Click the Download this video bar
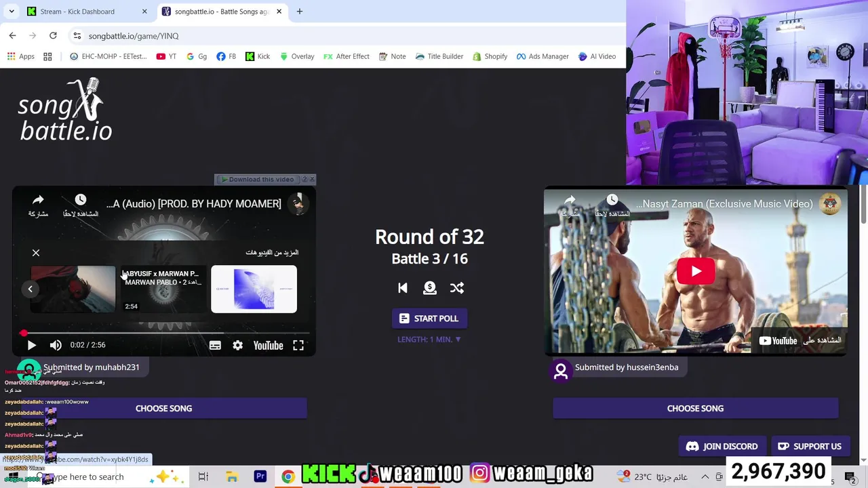The width and height of the screenshot is (868, 488). point(258,180)
